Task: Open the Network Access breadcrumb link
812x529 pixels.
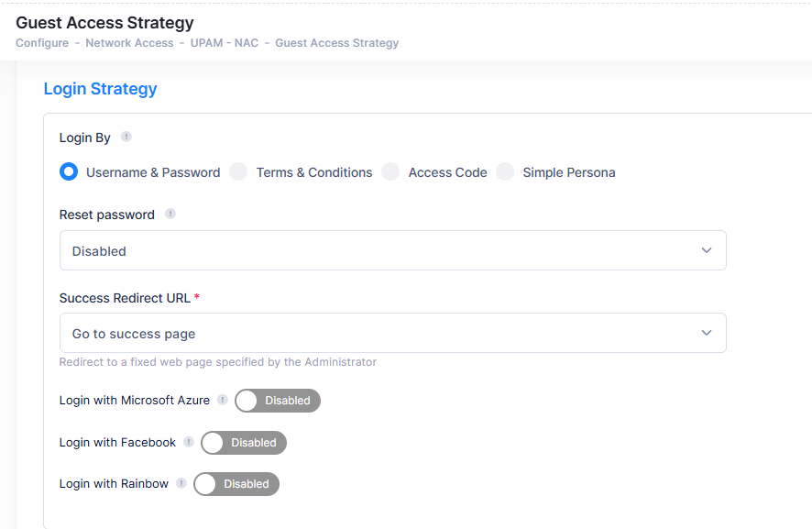Action: 129,43
